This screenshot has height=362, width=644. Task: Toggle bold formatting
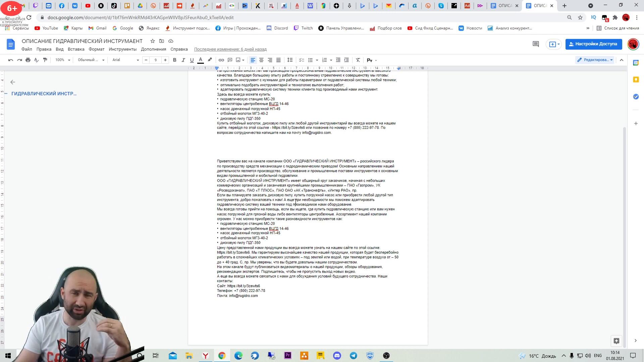point(174,60)
